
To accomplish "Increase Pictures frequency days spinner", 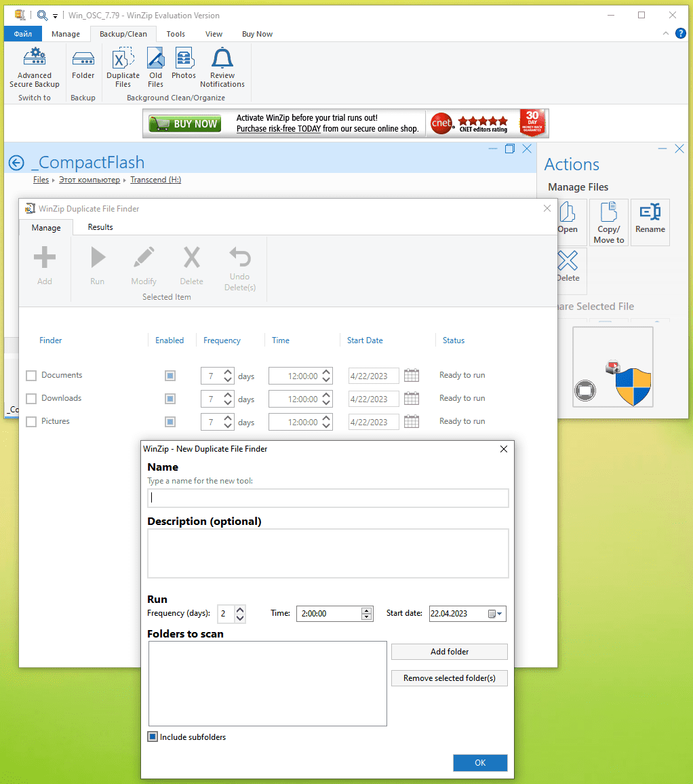I will [228, 418].
